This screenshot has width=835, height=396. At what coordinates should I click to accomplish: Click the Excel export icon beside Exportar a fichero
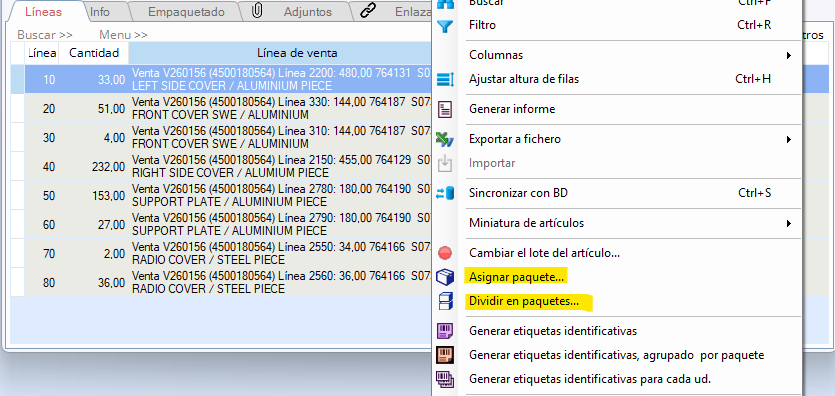pos(445,139)
